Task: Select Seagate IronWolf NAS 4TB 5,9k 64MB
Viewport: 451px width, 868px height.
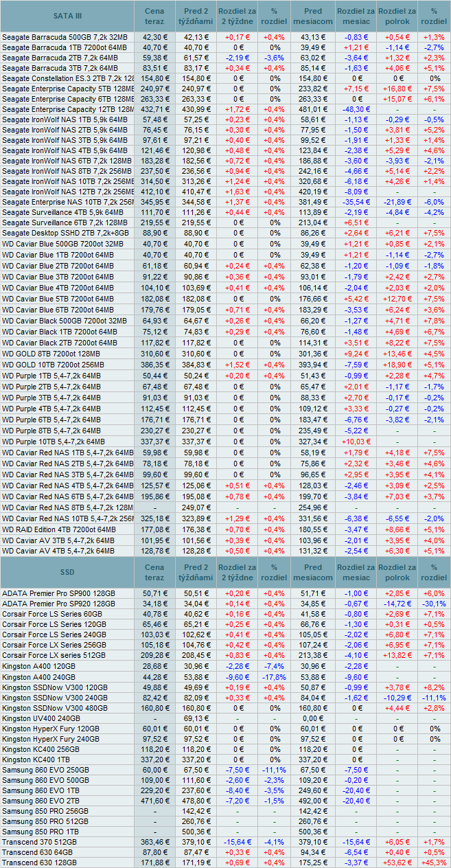Action: [65, 150]
